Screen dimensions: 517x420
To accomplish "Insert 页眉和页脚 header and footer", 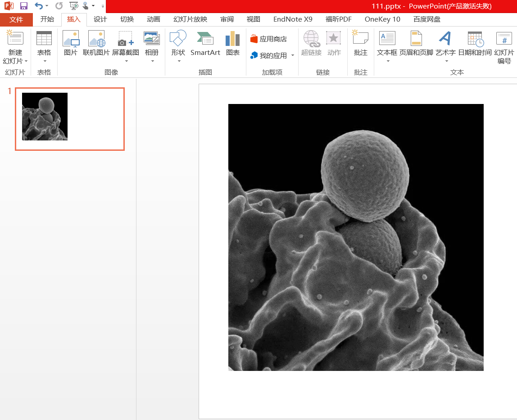I will (x=416, y=43).
